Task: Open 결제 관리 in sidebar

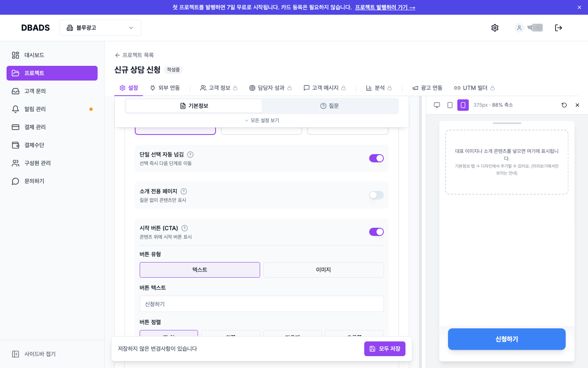Action: (52, 127)
